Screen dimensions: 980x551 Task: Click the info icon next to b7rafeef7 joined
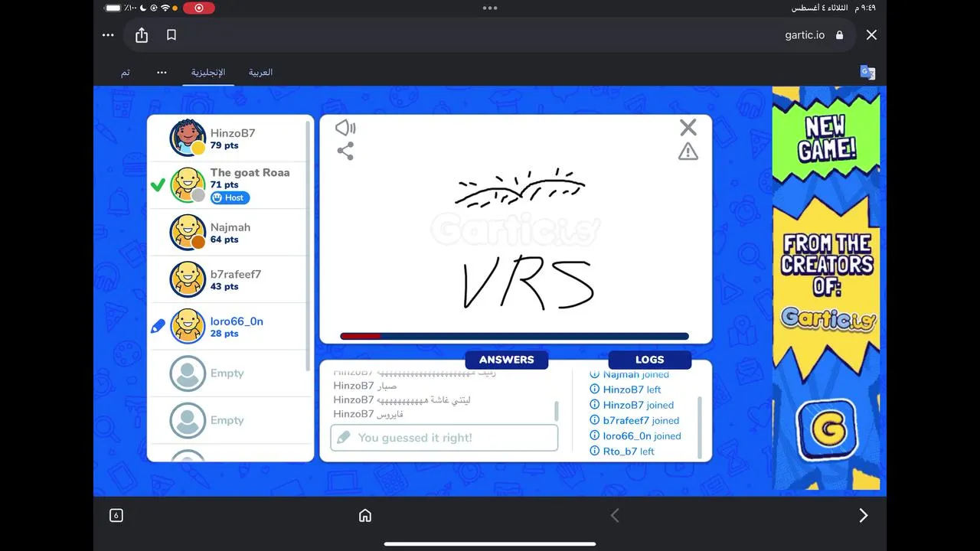595,420
